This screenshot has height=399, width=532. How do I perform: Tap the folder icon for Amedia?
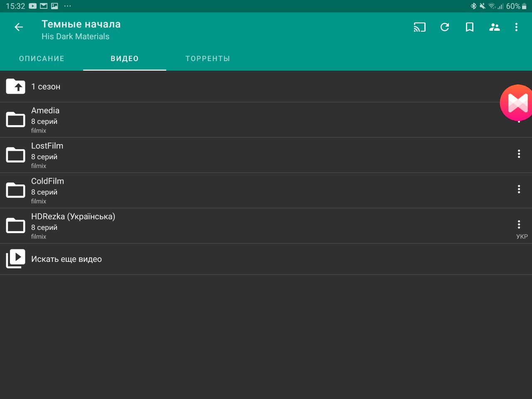tap(16, 120)
